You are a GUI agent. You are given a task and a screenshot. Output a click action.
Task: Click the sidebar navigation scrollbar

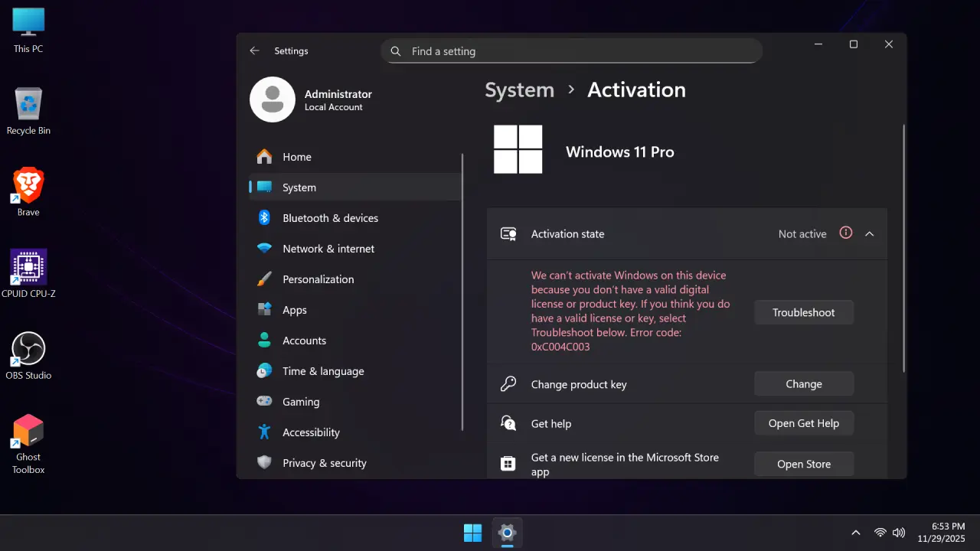(x=462, y=291)
